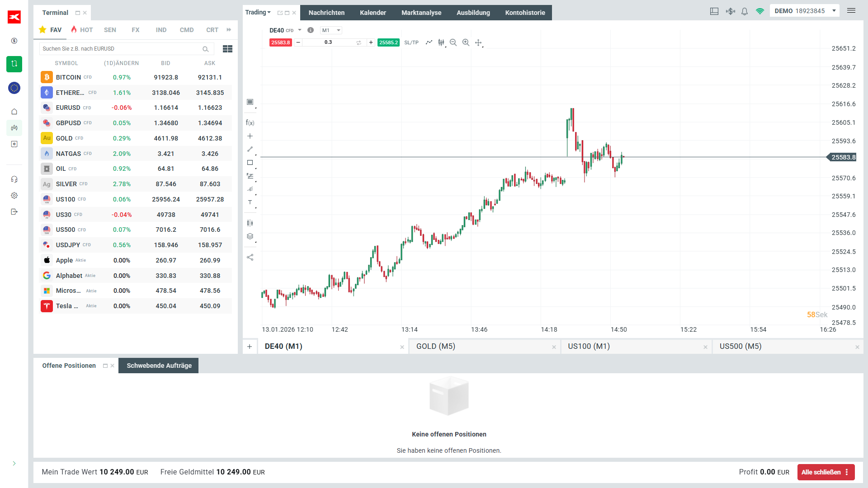
Task: Click the share chart icon
Action: 250,257
